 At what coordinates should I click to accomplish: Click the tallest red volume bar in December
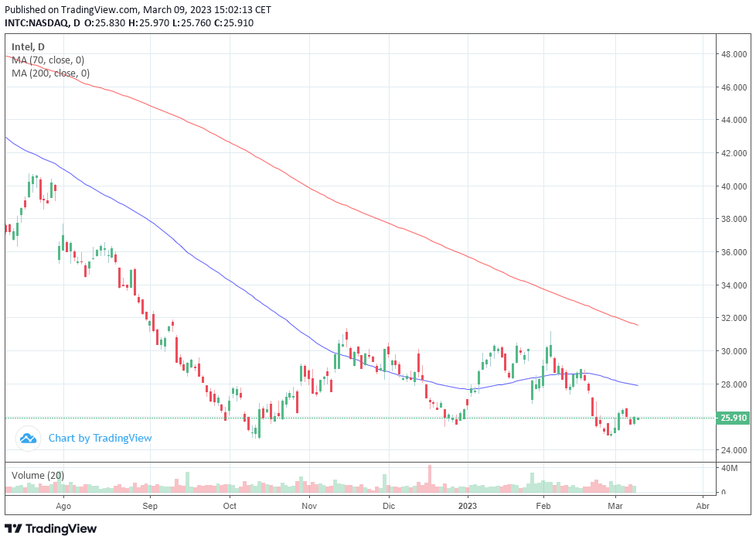click(430, 479)
